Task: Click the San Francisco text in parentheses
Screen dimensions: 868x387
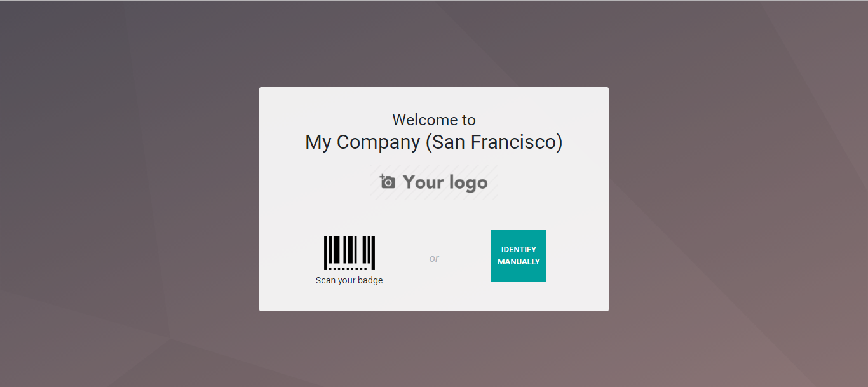Action: 494,142
